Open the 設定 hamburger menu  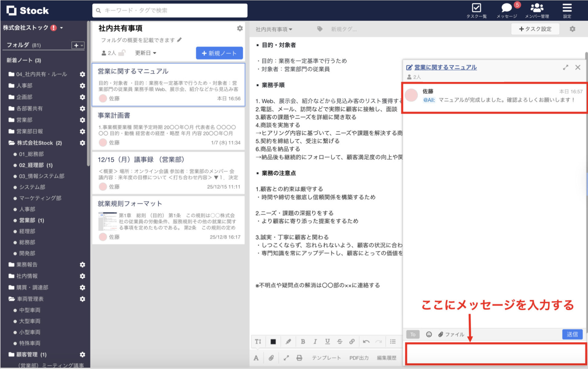[567, 10]
